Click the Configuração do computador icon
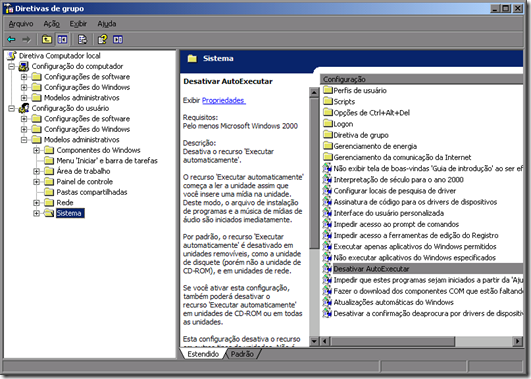 (x=24, y=66)
